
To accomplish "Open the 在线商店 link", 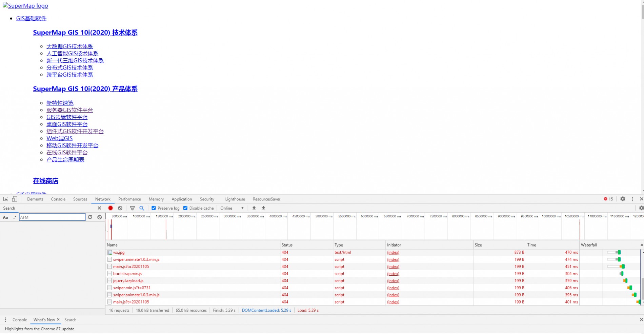I will pos(45,181).
